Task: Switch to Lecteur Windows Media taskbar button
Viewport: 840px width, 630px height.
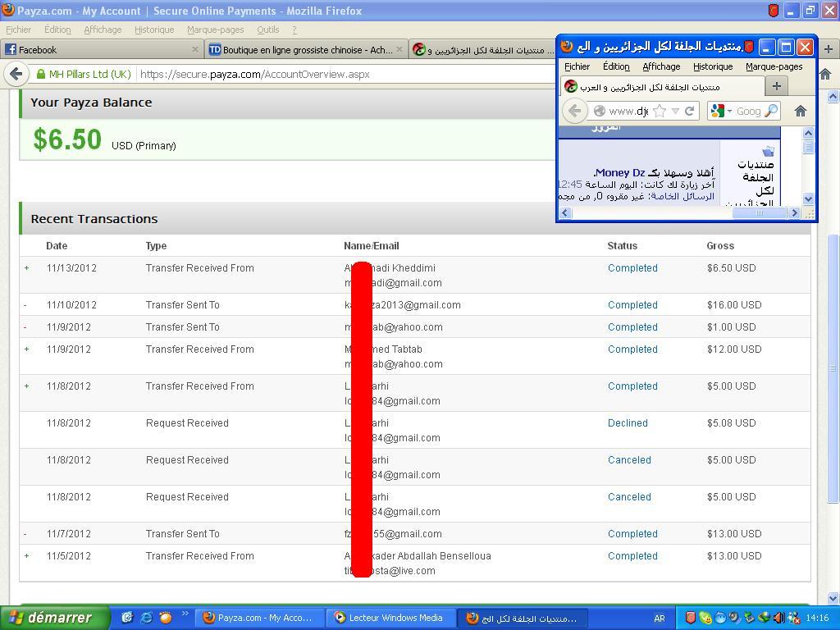Action: 391,618
